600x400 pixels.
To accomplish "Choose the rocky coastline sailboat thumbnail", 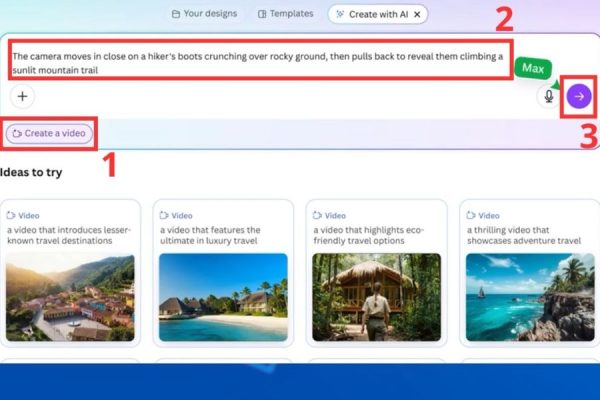I will point(529,297).
